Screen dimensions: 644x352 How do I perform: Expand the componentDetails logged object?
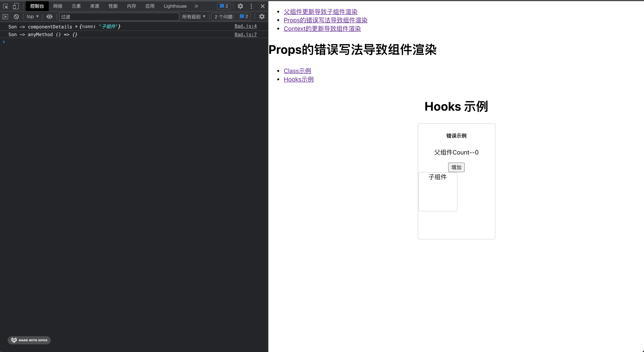click(76, 27)
